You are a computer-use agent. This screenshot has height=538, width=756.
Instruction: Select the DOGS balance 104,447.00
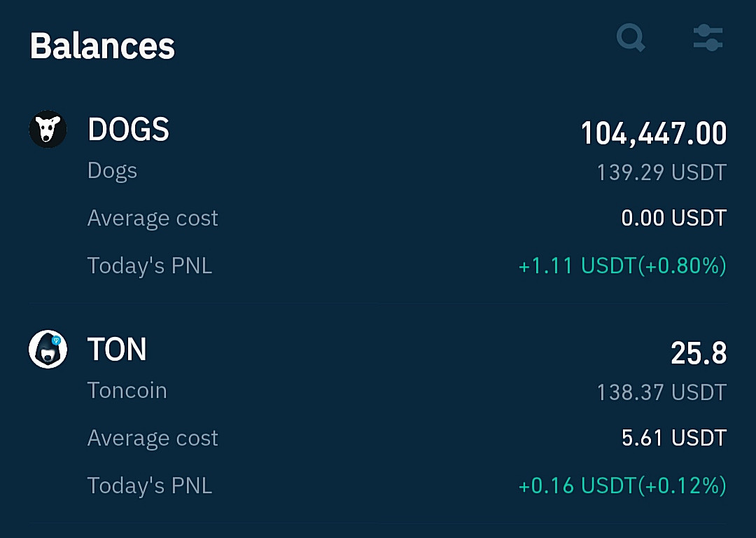654,134
